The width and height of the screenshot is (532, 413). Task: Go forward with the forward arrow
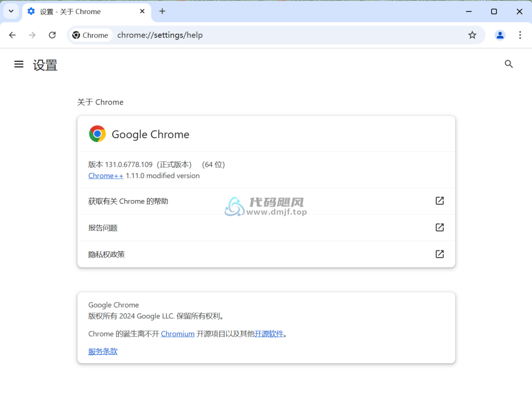tap(32, 35)
